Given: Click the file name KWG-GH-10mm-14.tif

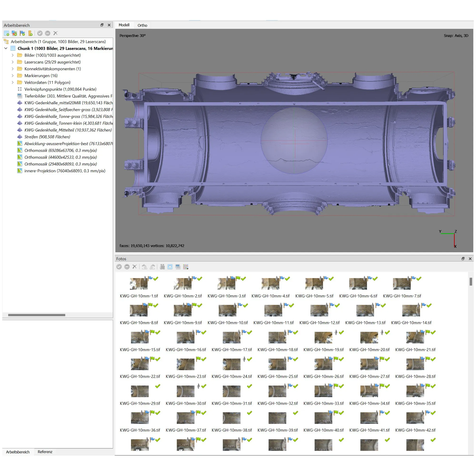Looking at the screenshot, I should click(411, 322).
